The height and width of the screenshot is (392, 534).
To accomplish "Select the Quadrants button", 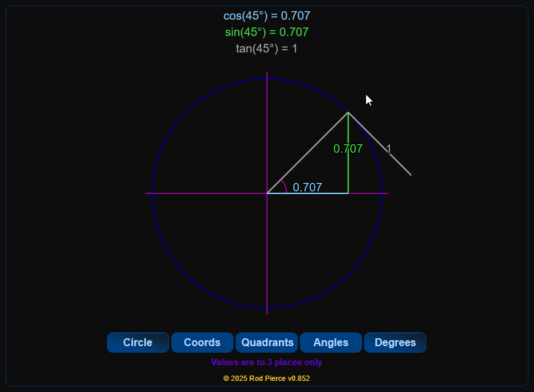I will click(x=266, y=342).
